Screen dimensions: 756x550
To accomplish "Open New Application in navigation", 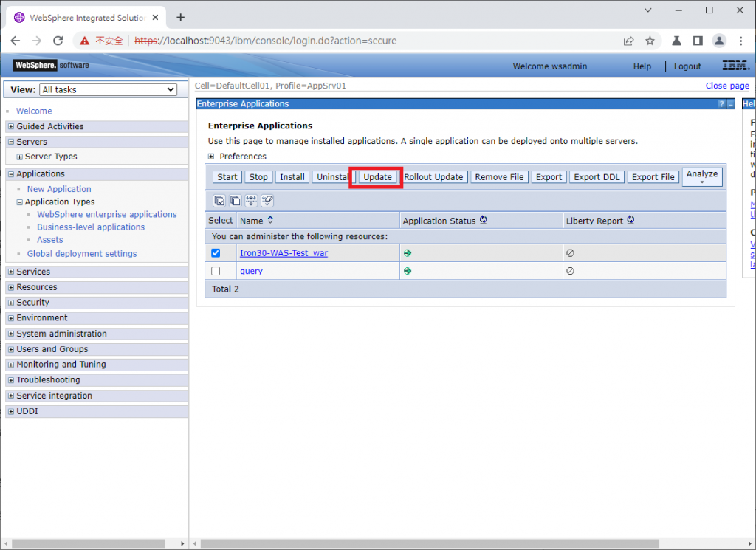I will (x=59, y=189).
